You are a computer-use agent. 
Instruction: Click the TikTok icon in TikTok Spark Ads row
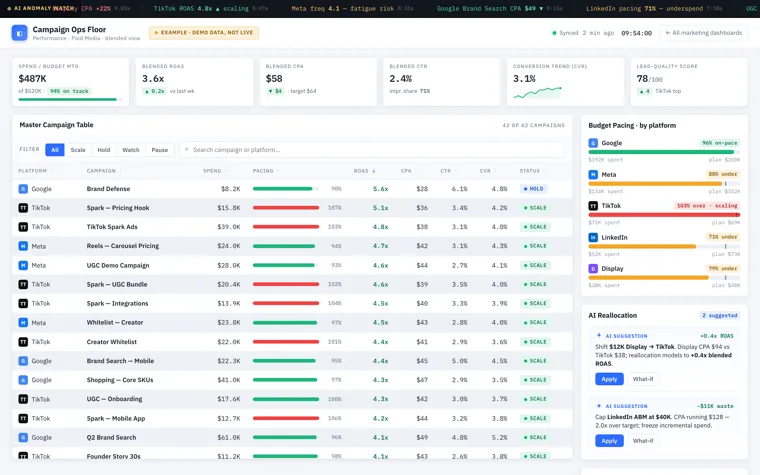coord(23,227)
